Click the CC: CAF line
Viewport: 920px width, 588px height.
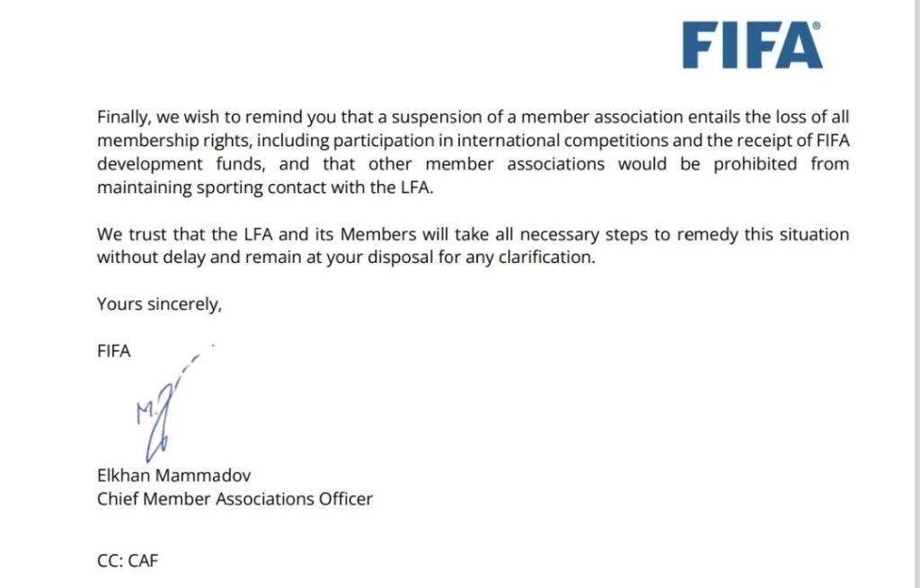coord(128,561)
